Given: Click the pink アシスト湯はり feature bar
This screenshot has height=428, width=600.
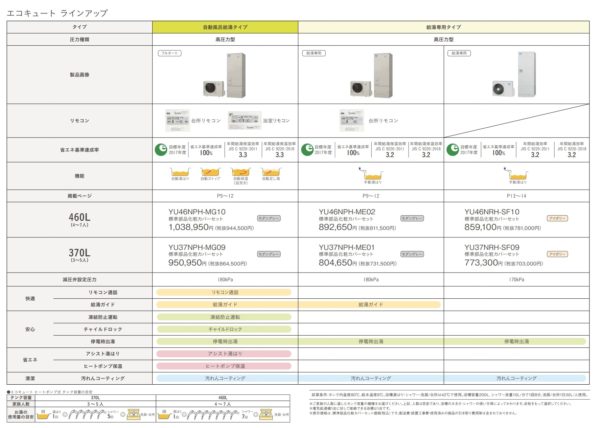Looking at the screenshot, I should [224, 354].
